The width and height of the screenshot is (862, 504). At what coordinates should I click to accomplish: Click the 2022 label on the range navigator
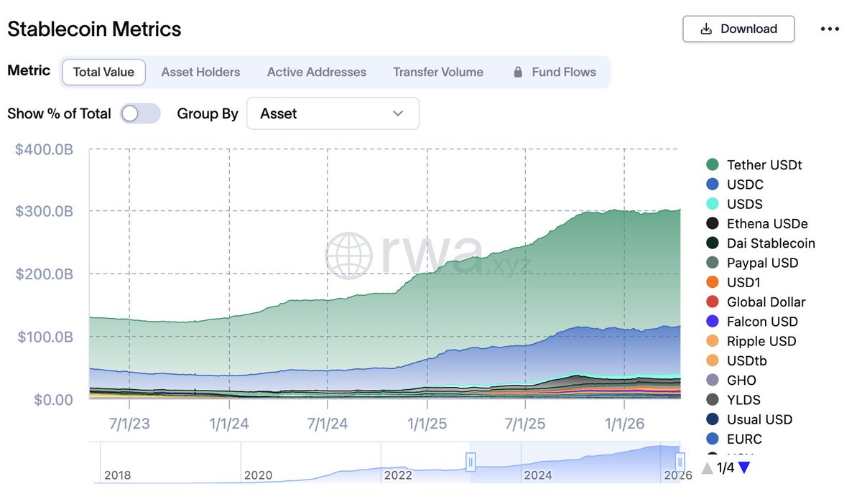(x=398, y=475)
